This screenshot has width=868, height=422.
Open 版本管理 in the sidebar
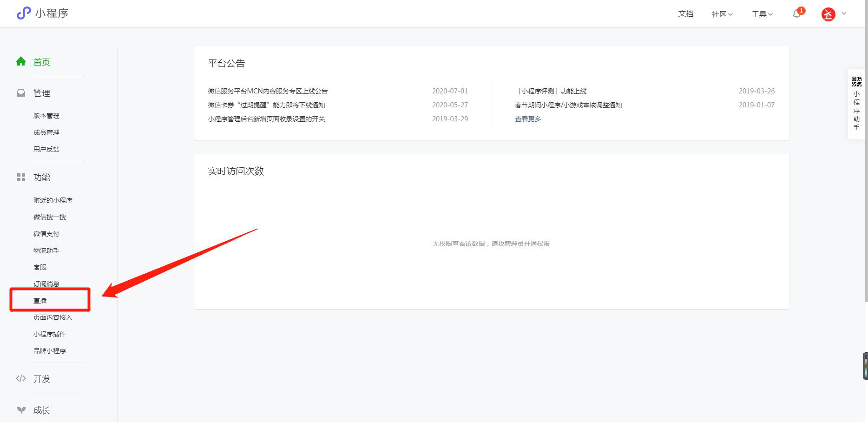pos(46,116)
